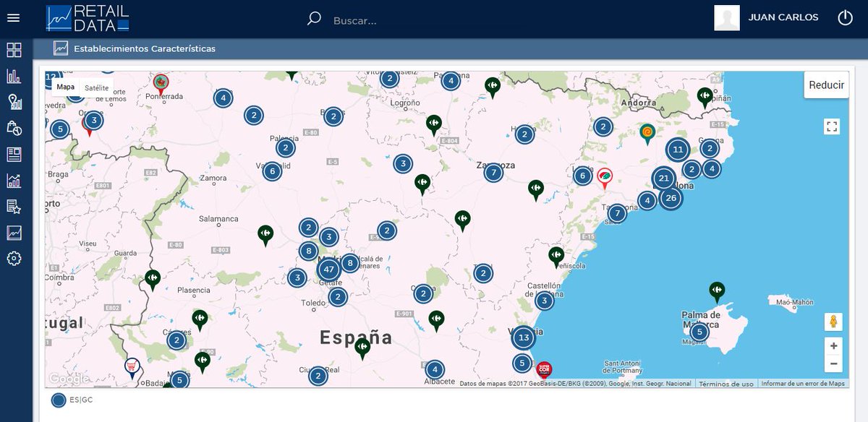This screenshot has width=868, height=422.
Task: Click the 3 cluster marker near Castellón
Action: click(544, 301)
